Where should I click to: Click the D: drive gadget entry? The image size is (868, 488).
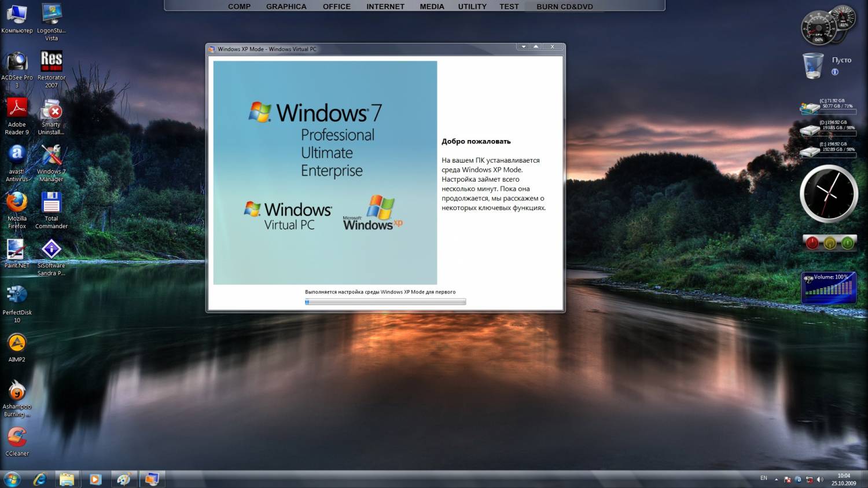[x=828, y=128]
